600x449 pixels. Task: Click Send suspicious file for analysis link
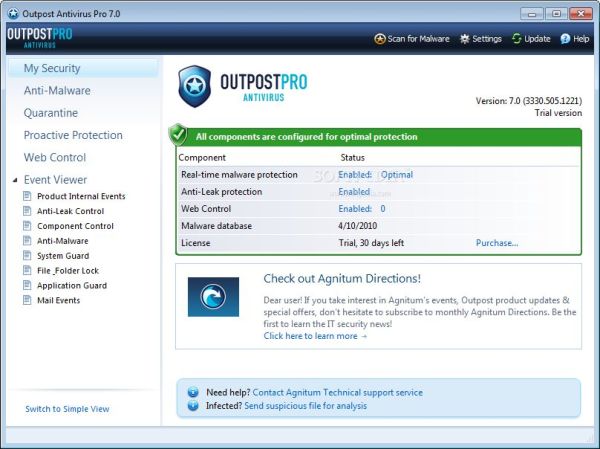pyautogui.click(x=305, y=405)
